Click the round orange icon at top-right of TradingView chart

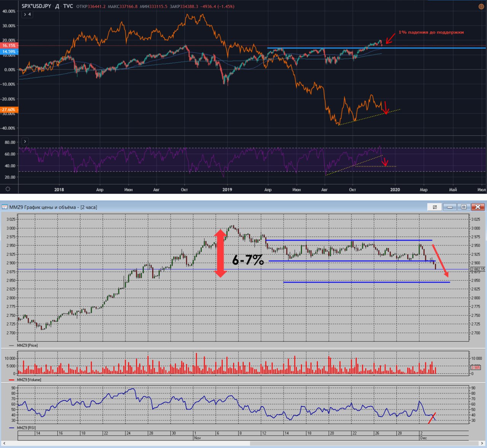pos(481,6)
